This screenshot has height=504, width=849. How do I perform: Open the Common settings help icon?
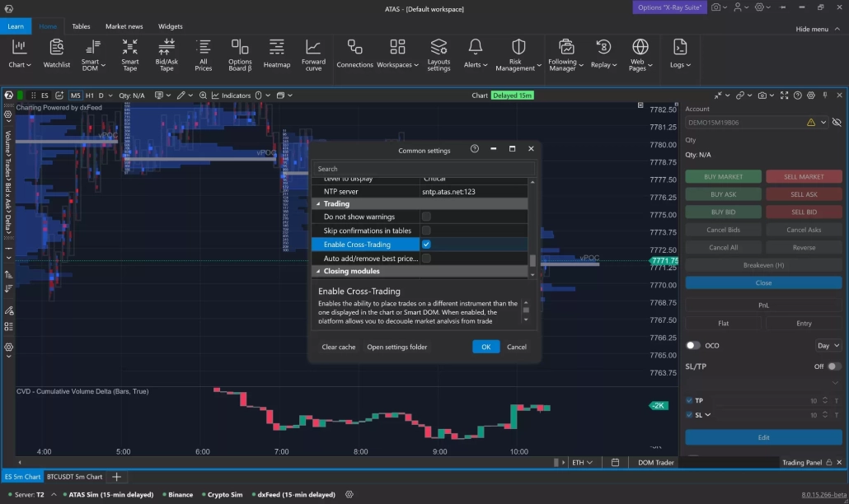[474, 149]
